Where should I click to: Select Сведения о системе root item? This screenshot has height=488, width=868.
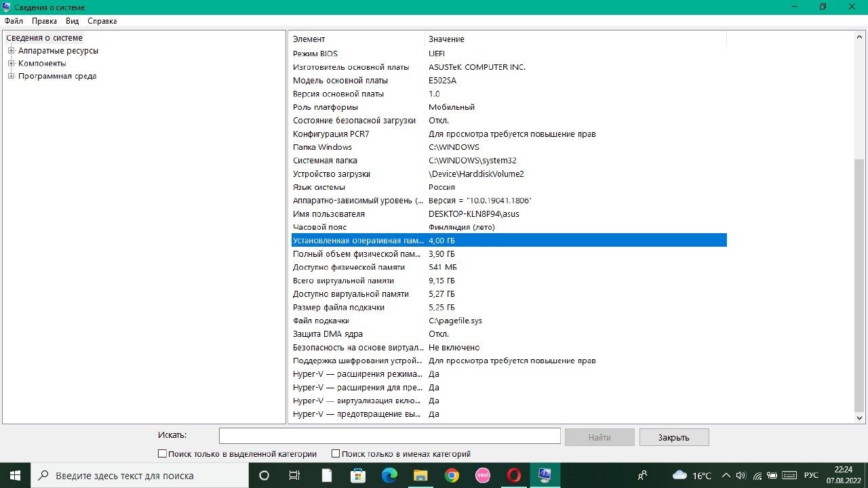(x=44, y=38)
